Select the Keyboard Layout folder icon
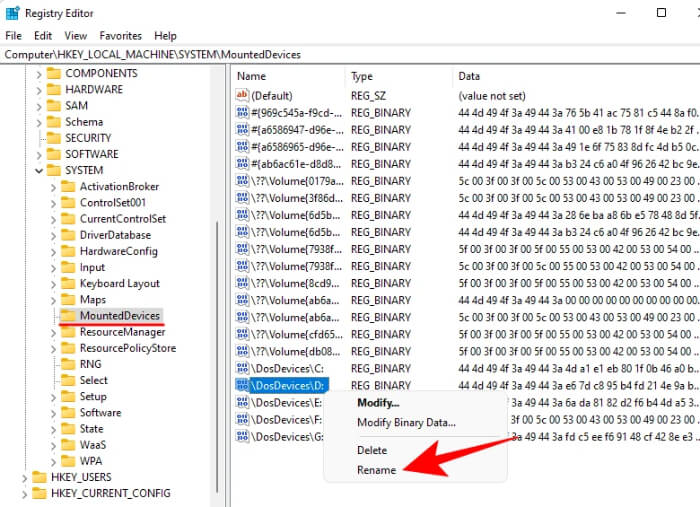Viewport: 700px width, 507px height. pyautogui.click(x=68, y=283)
